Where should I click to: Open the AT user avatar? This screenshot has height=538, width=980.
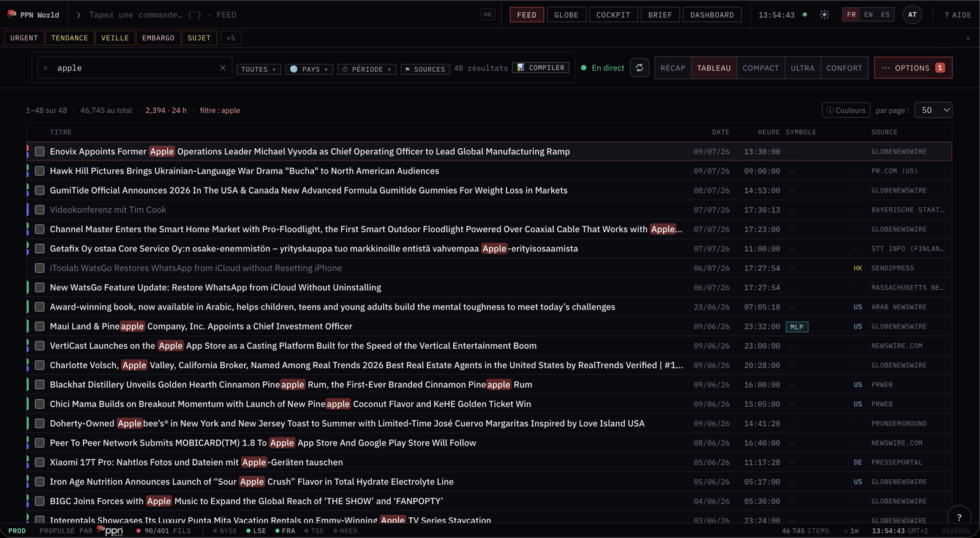[x=912, y=15]
